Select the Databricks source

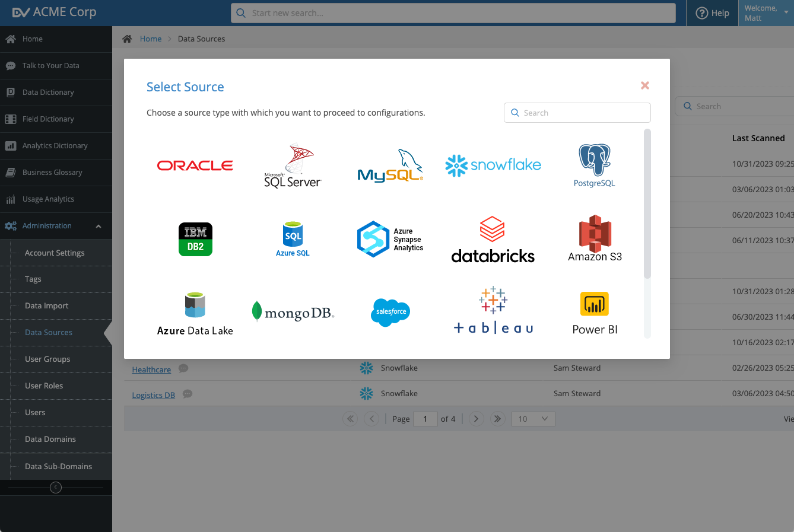tap(493, 240)
